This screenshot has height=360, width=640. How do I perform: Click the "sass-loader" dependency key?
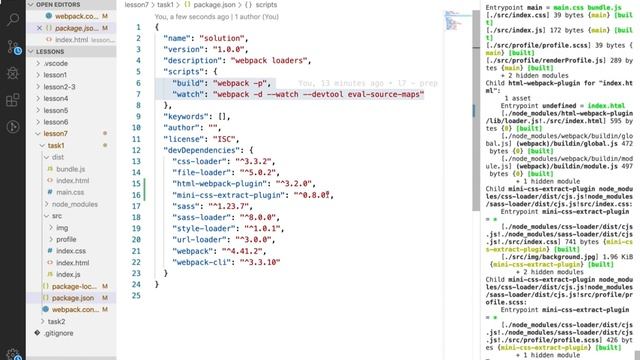point(201,218)
